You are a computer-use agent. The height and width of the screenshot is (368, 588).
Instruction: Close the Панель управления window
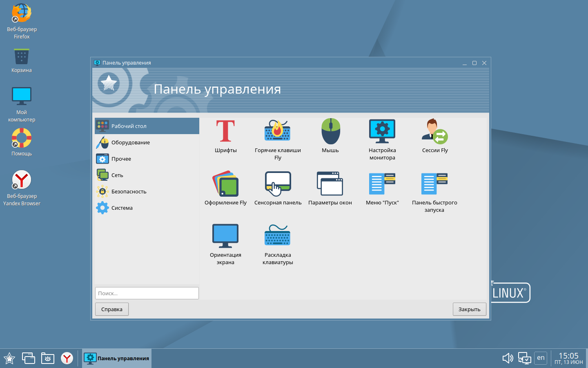pos(484,63)
